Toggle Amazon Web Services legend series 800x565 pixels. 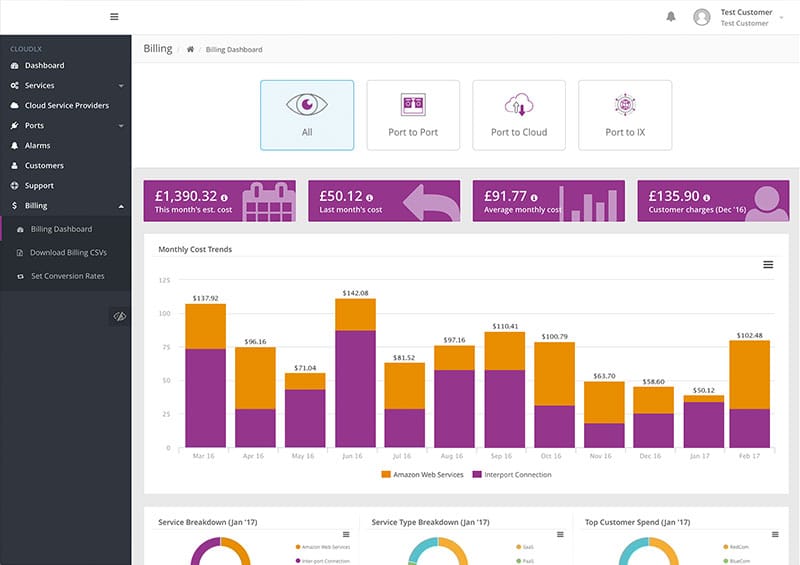point(422,475)
